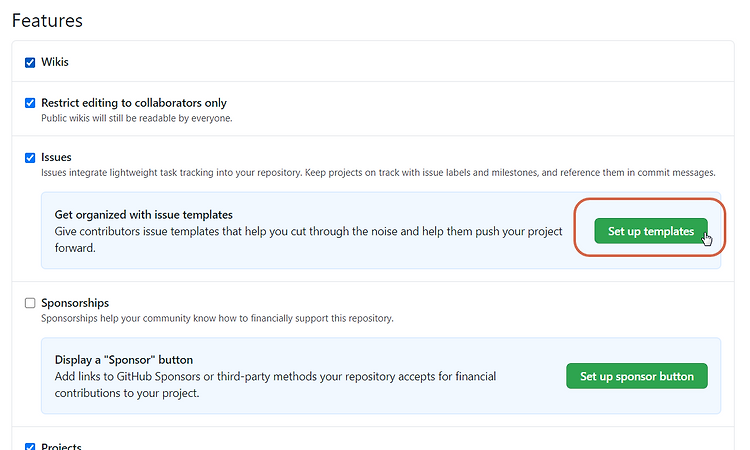The image size is (750, 450).
Task: Click the Sponsorships financial support description
Action: tap(217, 318)
